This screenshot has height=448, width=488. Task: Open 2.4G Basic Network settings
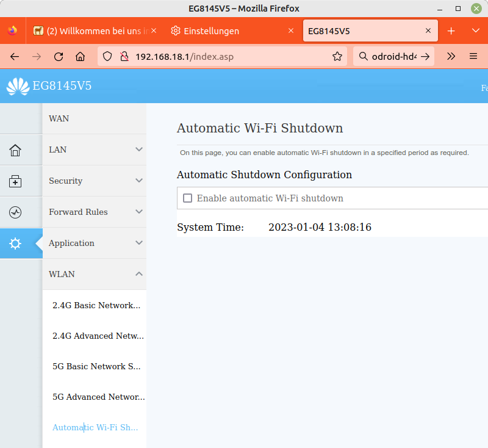click(x=96, y=305)
